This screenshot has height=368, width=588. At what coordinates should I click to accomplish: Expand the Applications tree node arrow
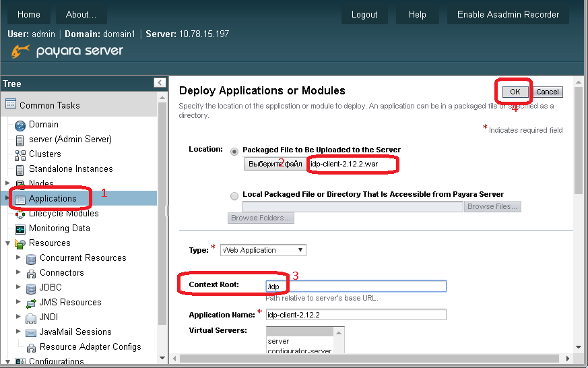coord(7,197)
